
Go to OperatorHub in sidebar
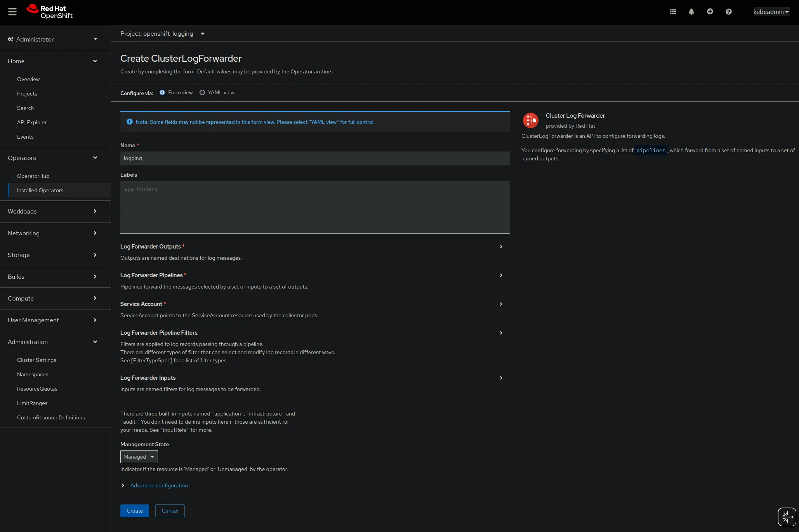(x=33, y=176)
